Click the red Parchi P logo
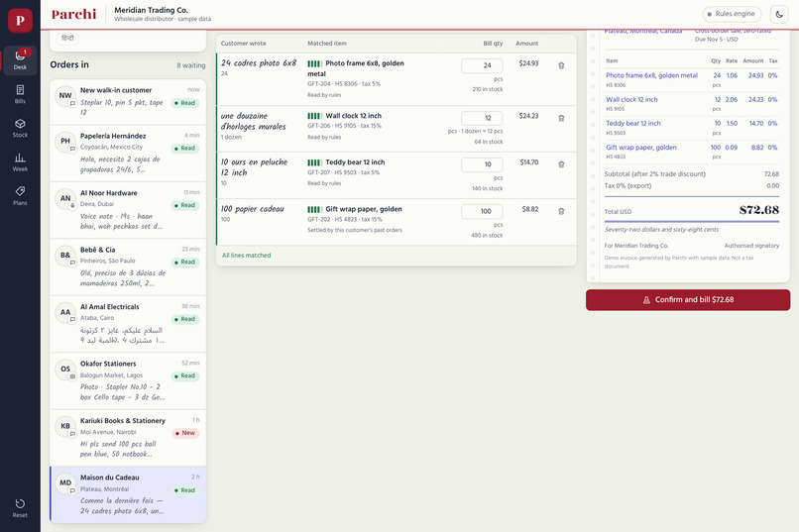Image resolution: width=799 pixels, height=532 pixels. [x=20, y=21]
